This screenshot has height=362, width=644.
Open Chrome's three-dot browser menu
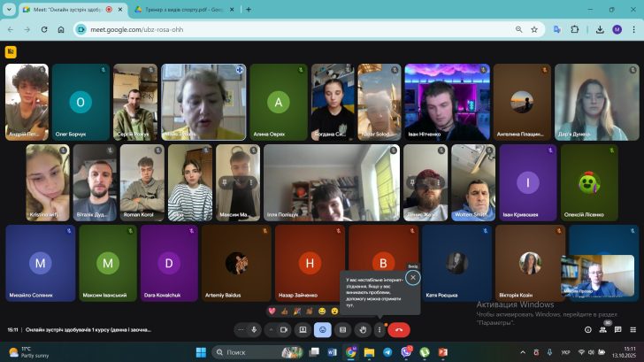tap(632, 29)
